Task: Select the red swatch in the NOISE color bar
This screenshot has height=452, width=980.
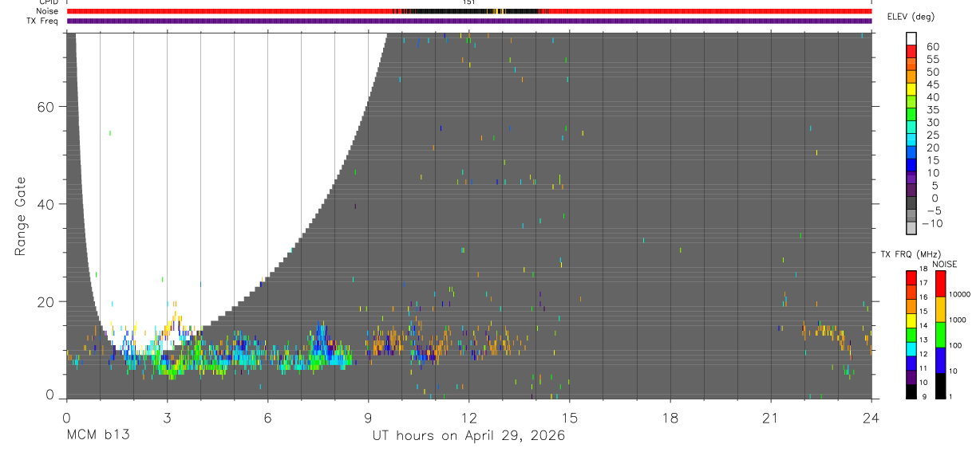Action: (x=941, y=284)
